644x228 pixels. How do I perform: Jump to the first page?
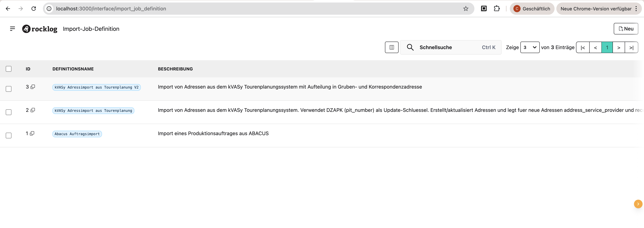pyautogui.click(x=583, y=47)
